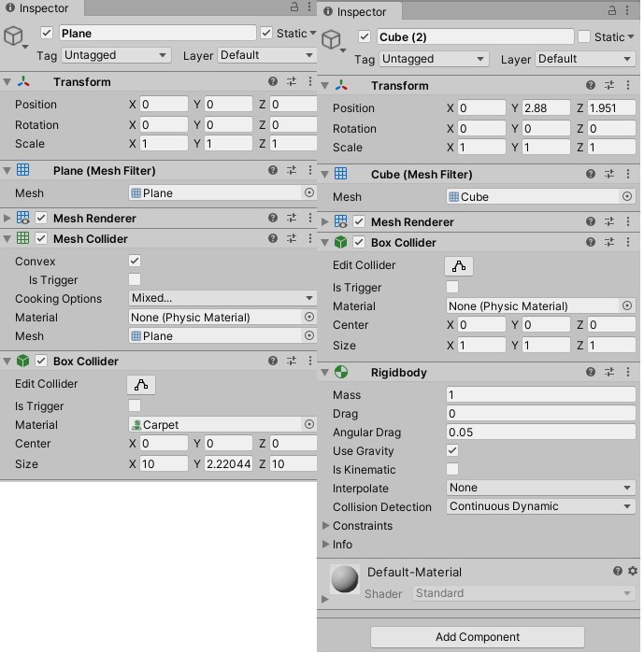Open the Static dropdown arrow for Plane
Viewport: 644px width, 653px height.
coord(313,33)
